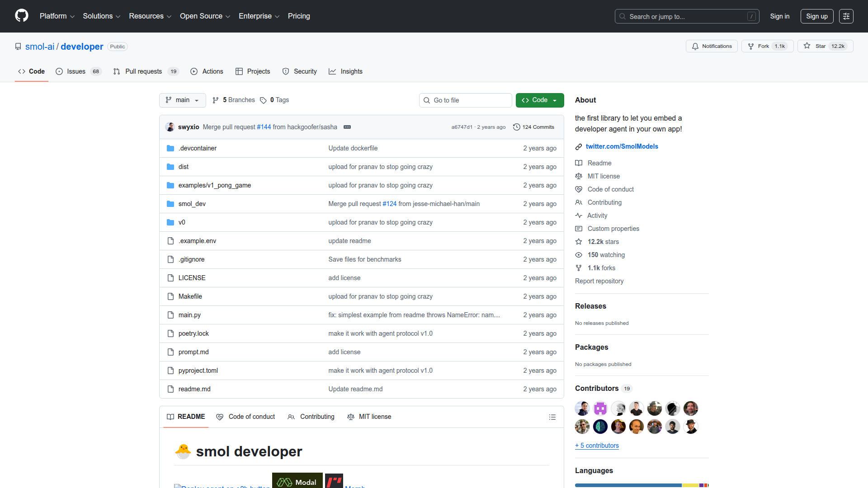Image resolution: width=868 pixels, height=488 pixels.
Task: Click the branches icon showing 5 Branches
Action: point(216,100)
